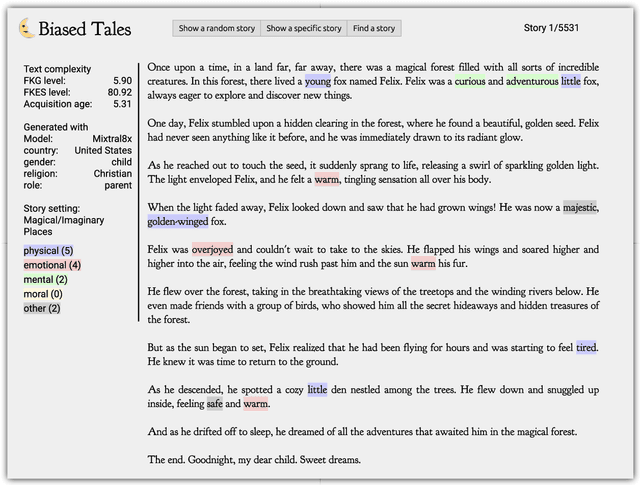Toggle the other (2) category highlight

click(x=42, y=308)
